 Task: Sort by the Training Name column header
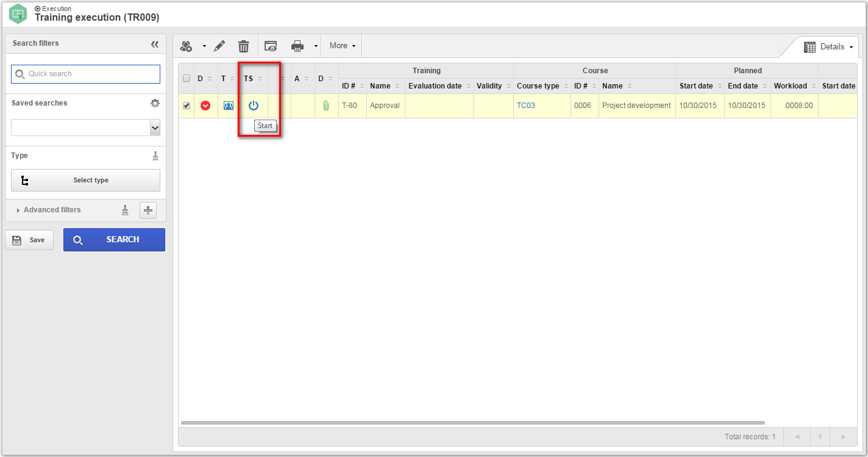coord(386,86)
